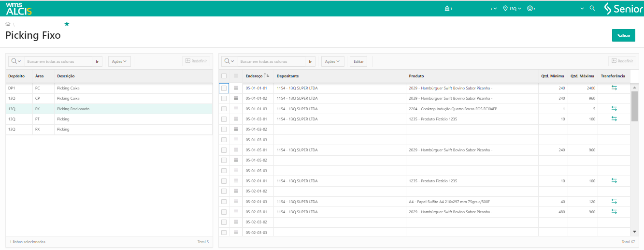Expand the 13Q location dropdown in header
The image size is (644, 250).
point(513,9)
